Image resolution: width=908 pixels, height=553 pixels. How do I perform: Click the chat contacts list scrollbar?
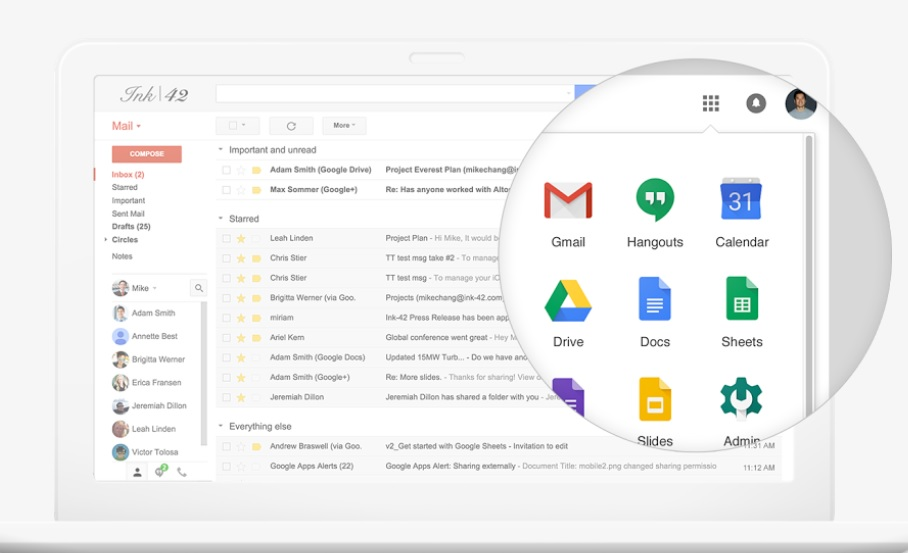click(x=203, y=373)
